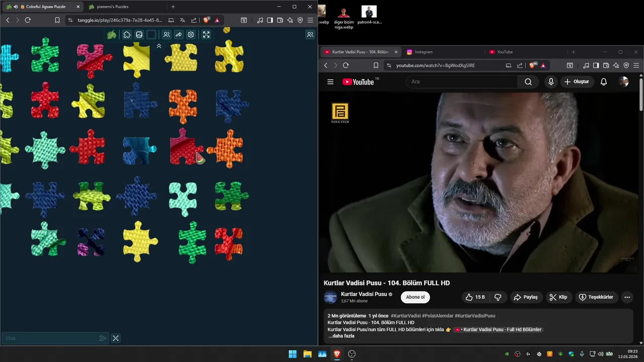The height and width of the screenshot is (362, 644).
Task: Click the Klip button
Action: point(558,297)
